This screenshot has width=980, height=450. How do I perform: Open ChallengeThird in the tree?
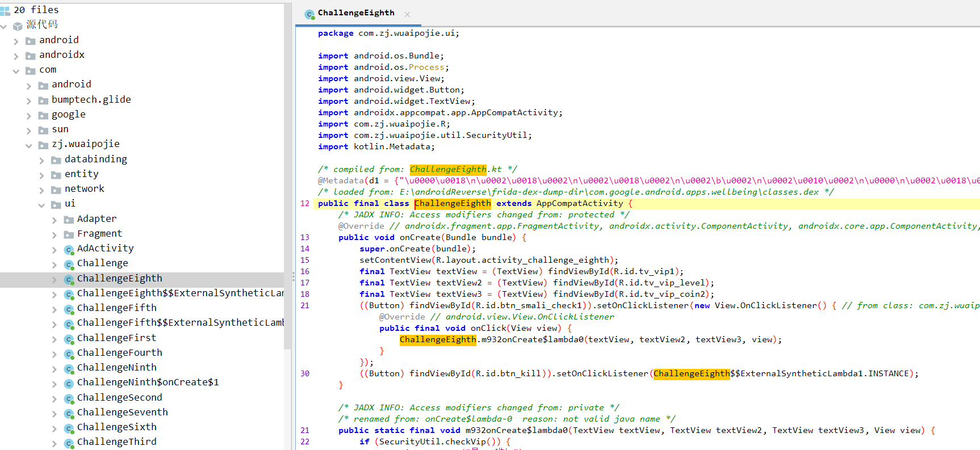tap(117, 442)
